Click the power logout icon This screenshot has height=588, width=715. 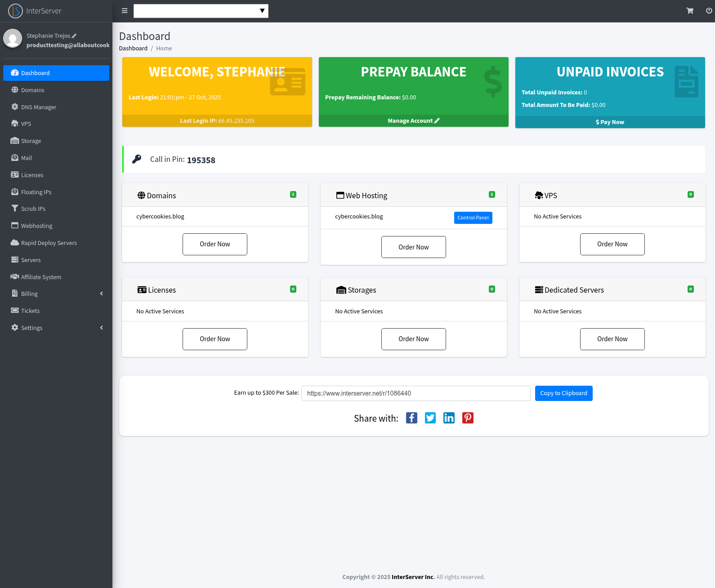709,11
